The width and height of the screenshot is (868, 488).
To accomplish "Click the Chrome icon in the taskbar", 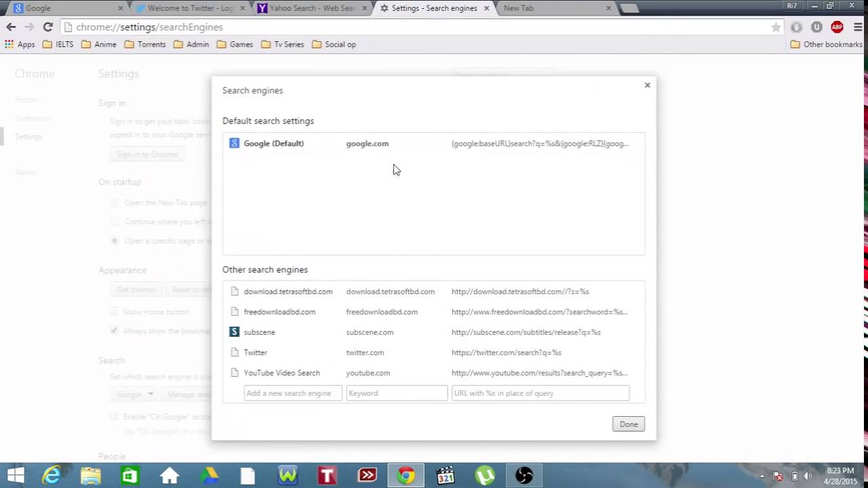I will pos(406,475).
